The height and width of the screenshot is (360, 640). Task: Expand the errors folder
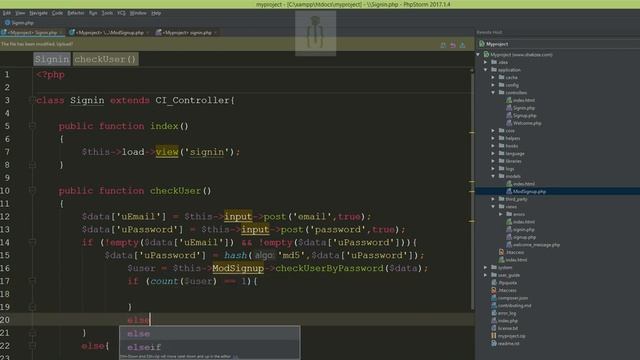click(501, 214)
